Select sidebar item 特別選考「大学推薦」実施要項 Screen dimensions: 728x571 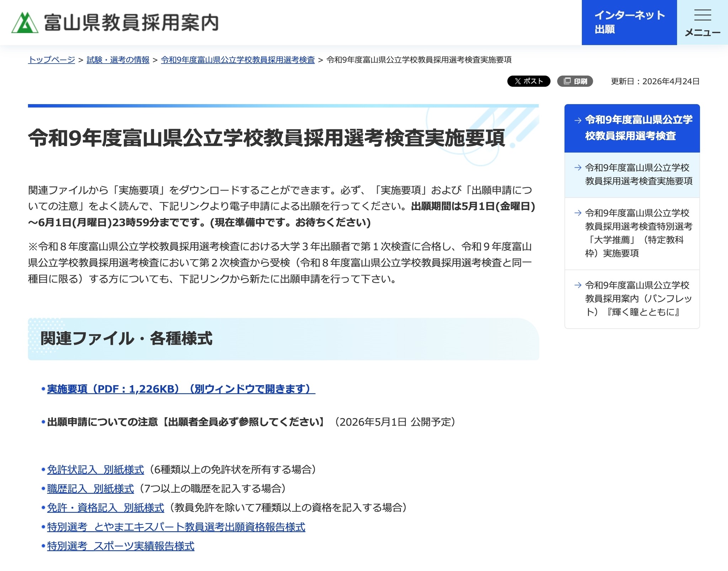coord(632,233)
